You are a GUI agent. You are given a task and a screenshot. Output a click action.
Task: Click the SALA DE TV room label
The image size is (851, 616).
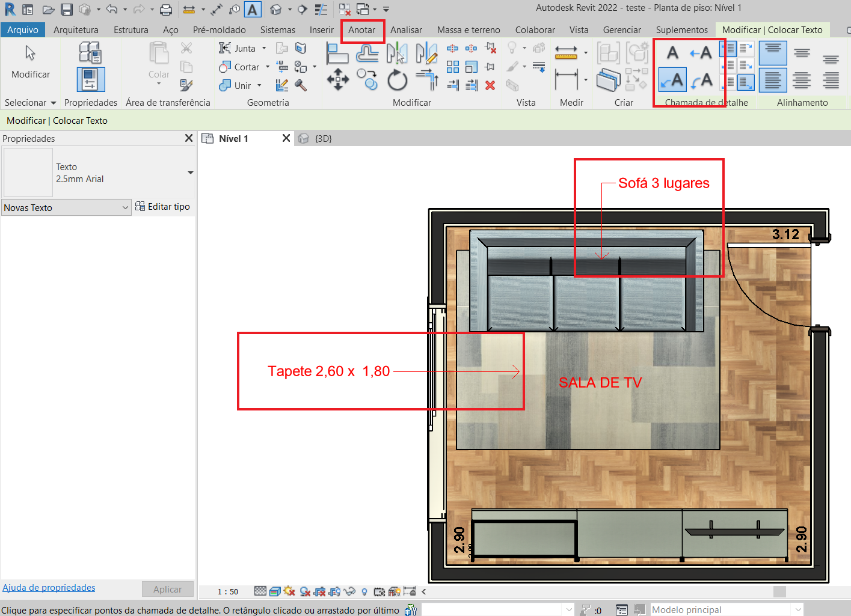(x=600, y=383)
